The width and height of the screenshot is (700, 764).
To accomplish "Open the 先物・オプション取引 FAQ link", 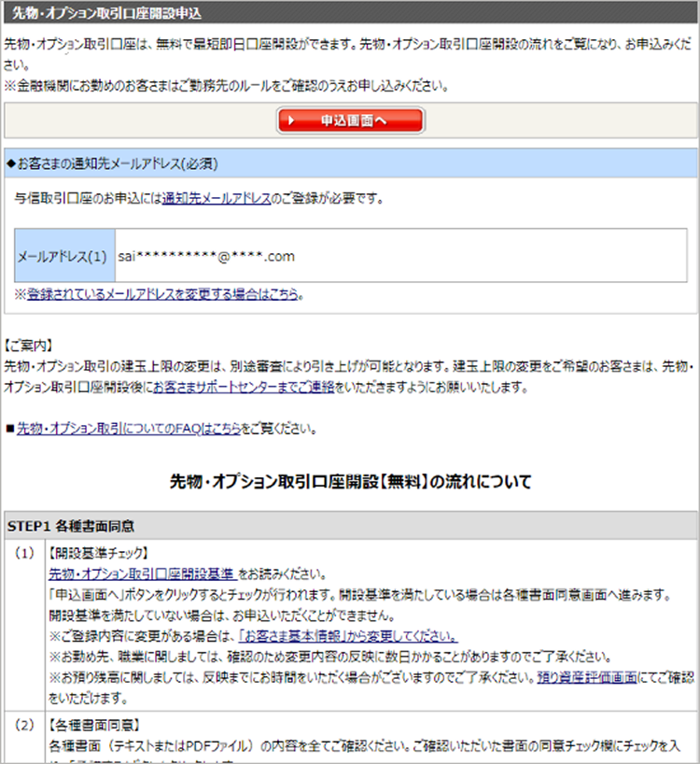I will (x=129, y=430).
